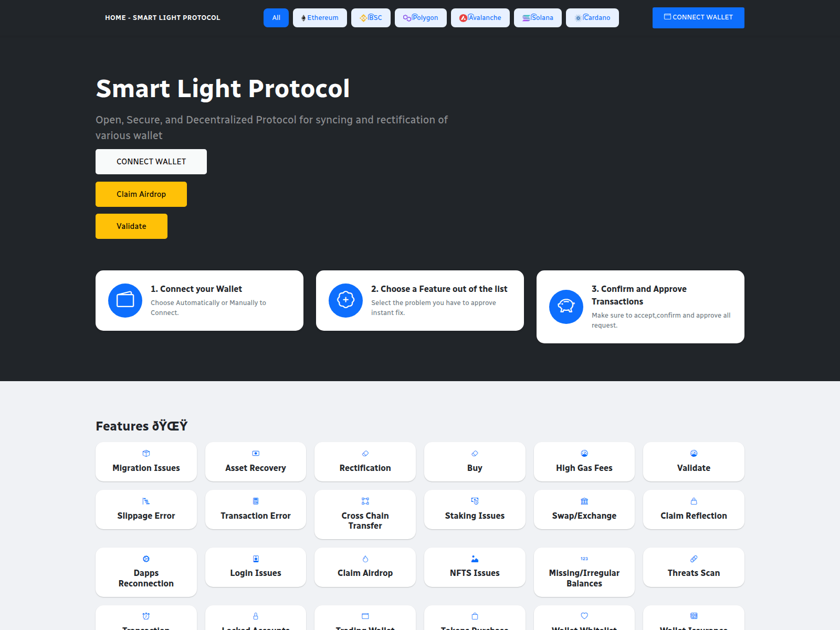Click the Login Issues card label
The width and height of the screenshot is (840, 630).
256,573
